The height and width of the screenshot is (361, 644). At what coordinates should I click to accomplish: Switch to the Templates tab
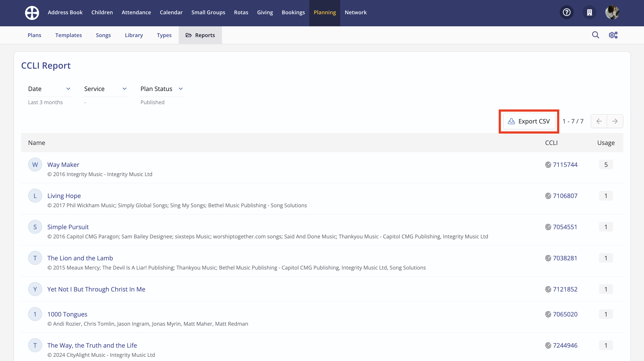(x=68, y=35)
